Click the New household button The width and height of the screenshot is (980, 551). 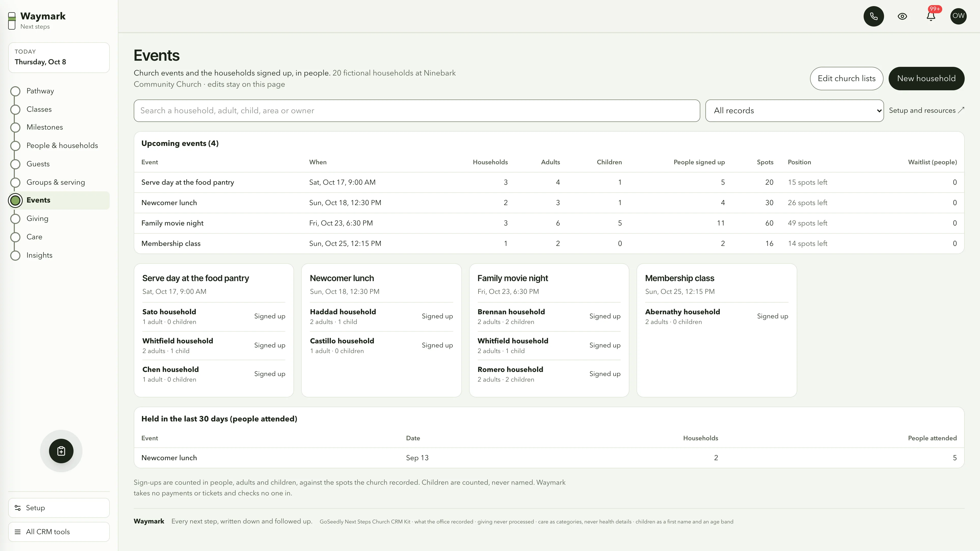pos(926,79)
